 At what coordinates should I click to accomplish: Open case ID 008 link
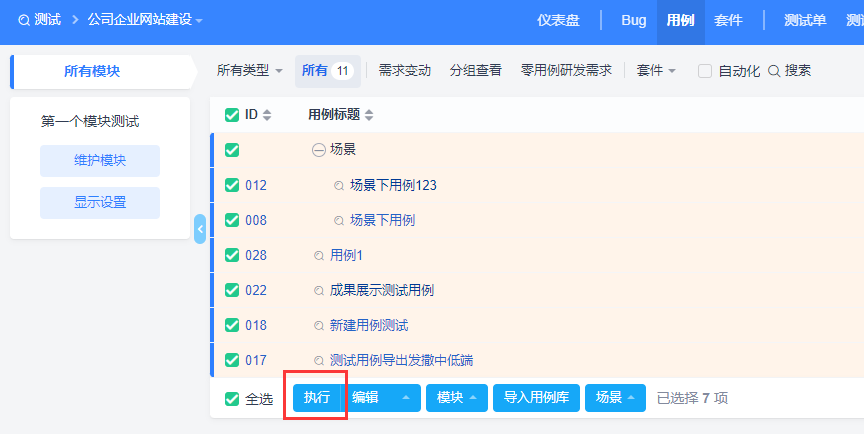[x=256, y=220]
